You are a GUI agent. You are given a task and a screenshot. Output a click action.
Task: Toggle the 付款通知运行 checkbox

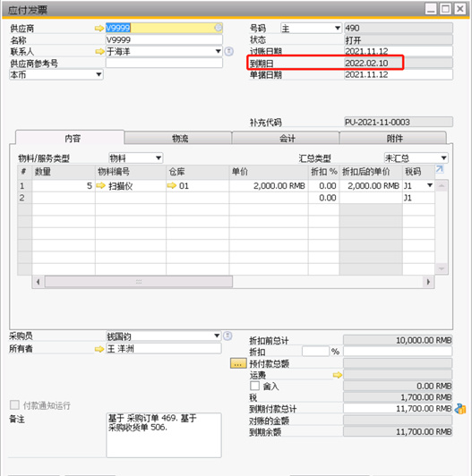[14, 404]
